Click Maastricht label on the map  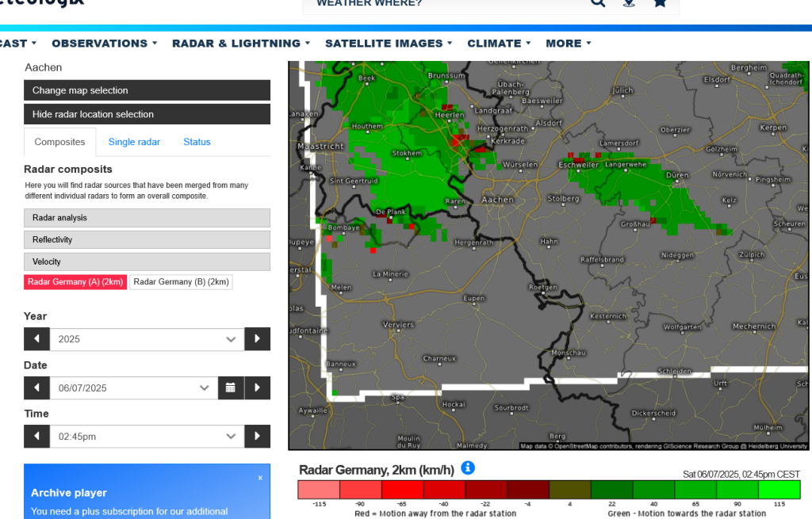[x=320, y=147]
